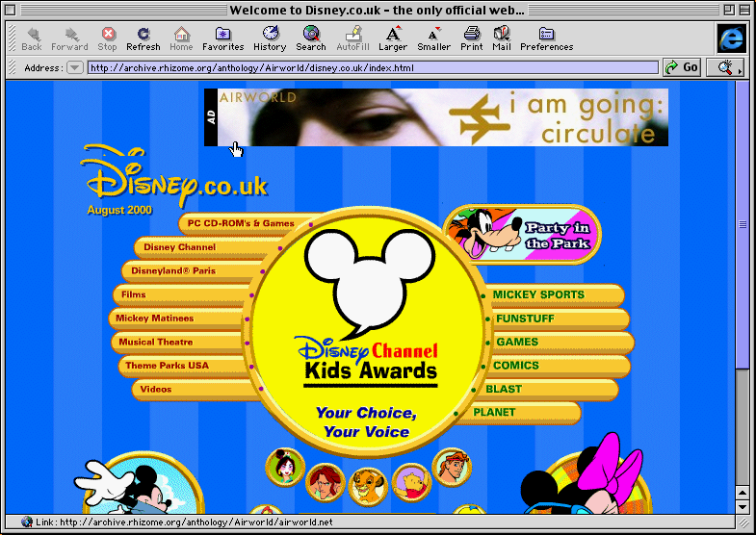The width and height of the screenshot is (756, 535).
Task: Open the History toolbar icon
Action: coord(270,38)
